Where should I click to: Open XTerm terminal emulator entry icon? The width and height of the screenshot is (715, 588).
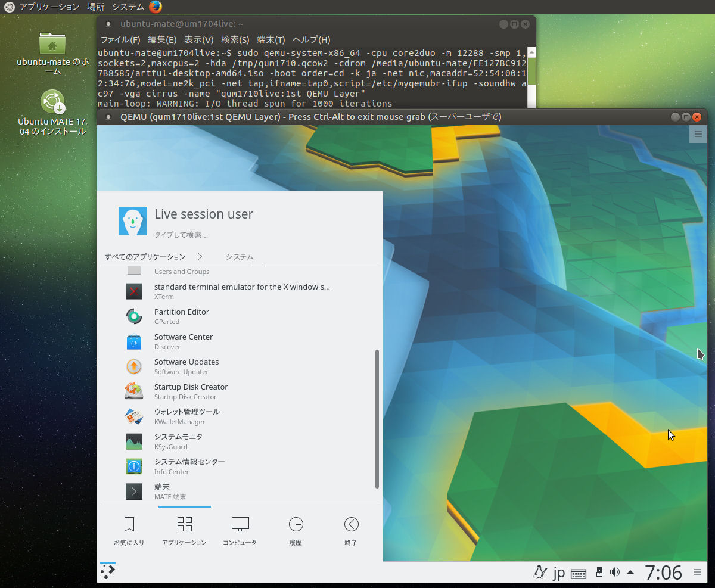134,291
